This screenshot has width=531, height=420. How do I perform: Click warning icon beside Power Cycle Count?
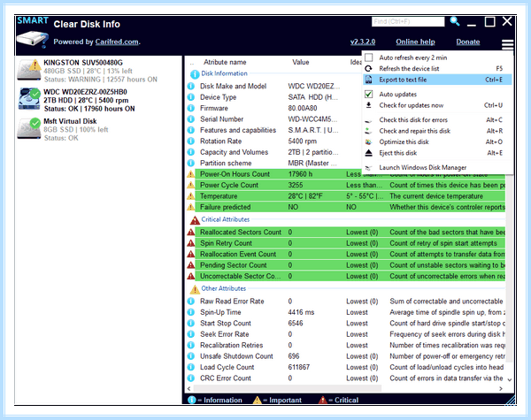pyautogui.click(x=191, y=185)
